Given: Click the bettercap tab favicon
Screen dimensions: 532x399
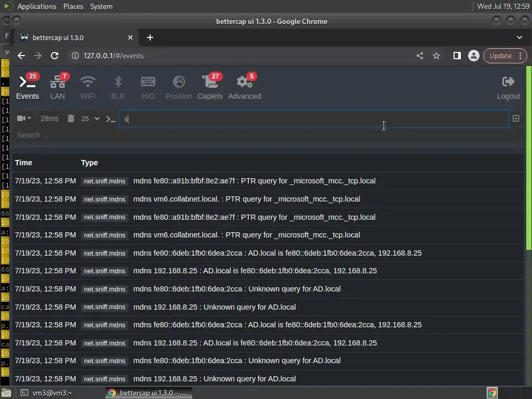Looking at the screenshot, I should click(x=24, y=37).
